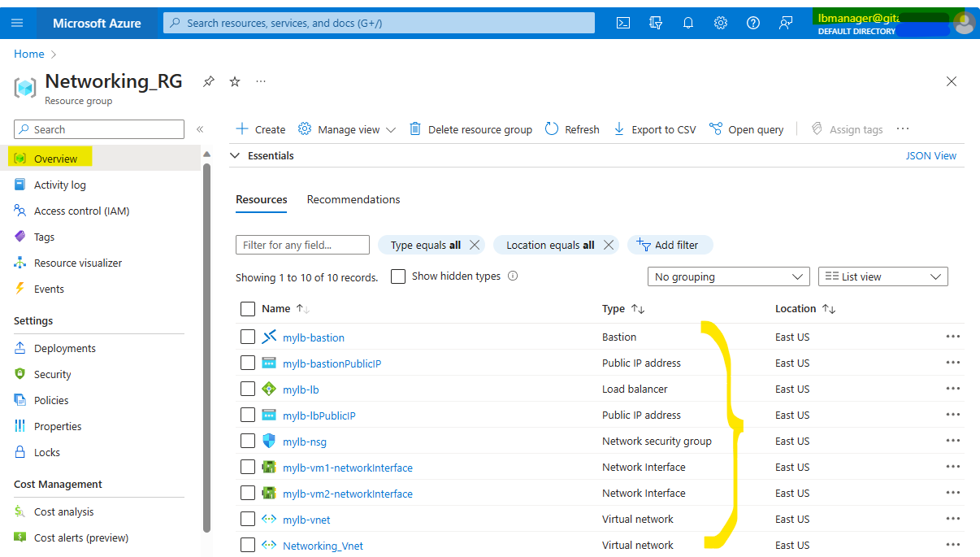Click the mylb-bastionPublicIP icon
This screenshot has height=557, width=980.
[x=269, y=363]
